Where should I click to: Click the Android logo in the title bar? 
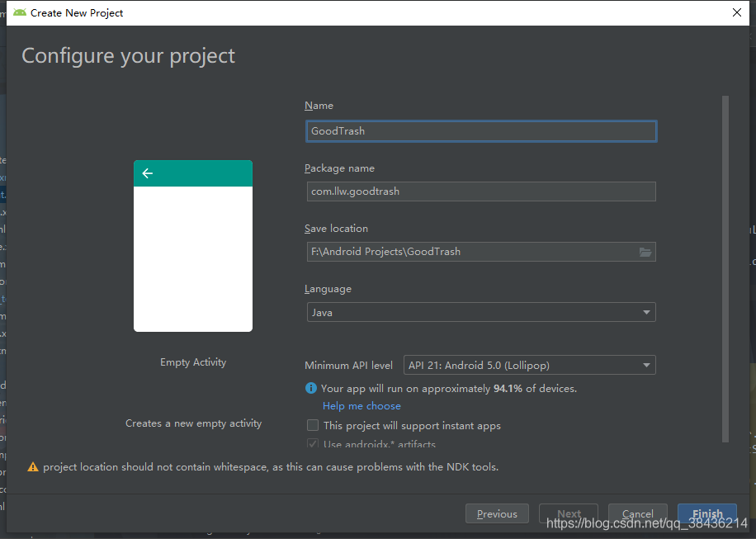click(20, 12)
